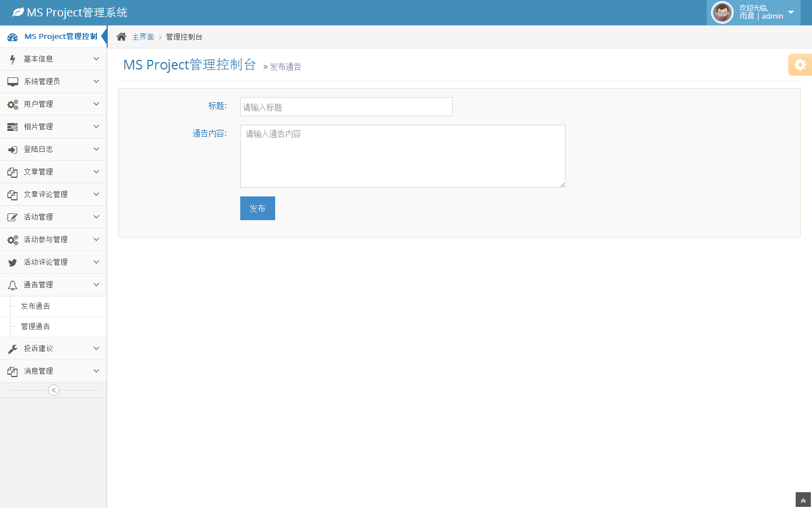
Task: Click the 通告内容 textarea
Action: pos(403,156)
